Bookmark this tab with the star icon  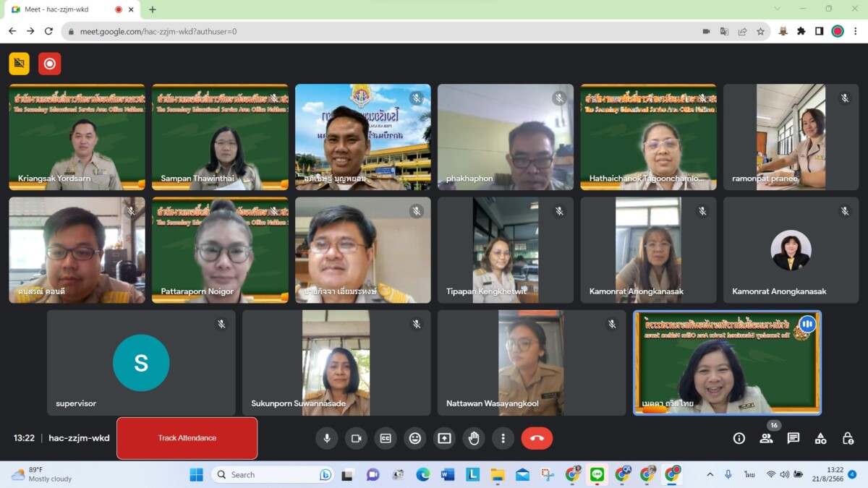[x=760, y=31]
